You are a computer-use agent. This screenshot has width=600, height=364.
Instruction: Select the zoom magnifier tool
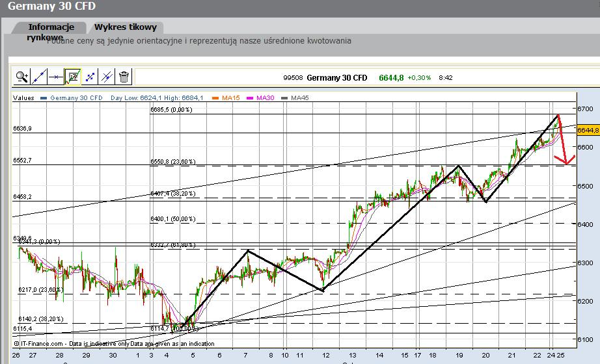pyautogui.click(x=21, y=77)
